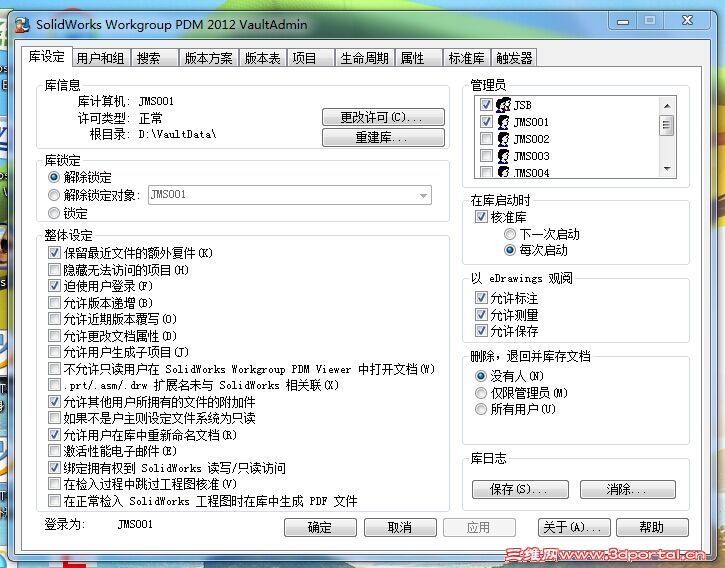Click 更改许可(C)... button
This screenshot has height=568, width=725.
pyautogui.click(x=383, y=117)
